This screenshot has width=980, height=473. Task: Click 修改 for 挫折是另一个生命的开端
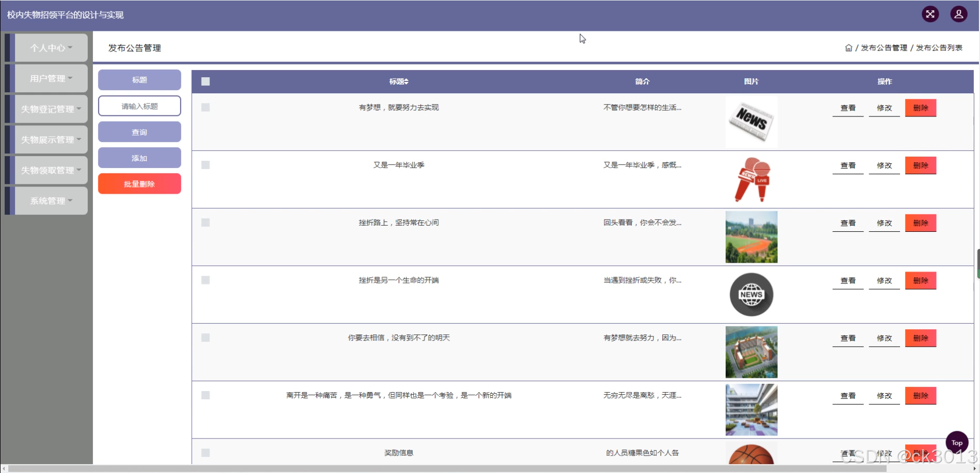point(884,280)
